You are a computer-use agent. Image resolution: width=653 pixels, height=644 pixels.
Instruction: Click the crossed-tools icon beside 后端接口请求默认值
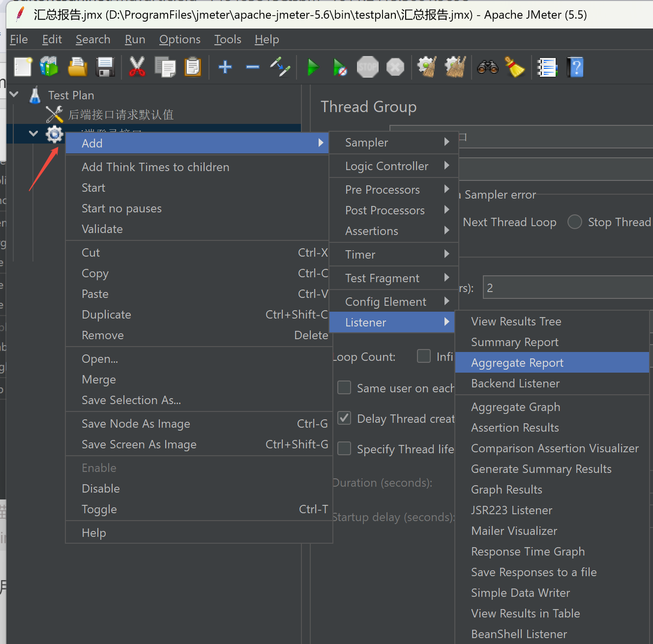[55, 115]
